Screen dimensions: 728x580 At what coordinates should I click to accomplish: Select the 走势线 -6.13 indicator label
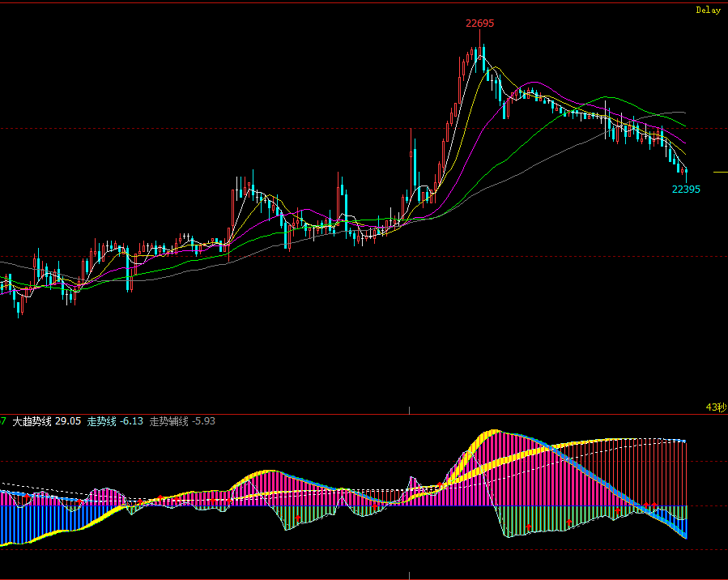[x=115, y=421]
